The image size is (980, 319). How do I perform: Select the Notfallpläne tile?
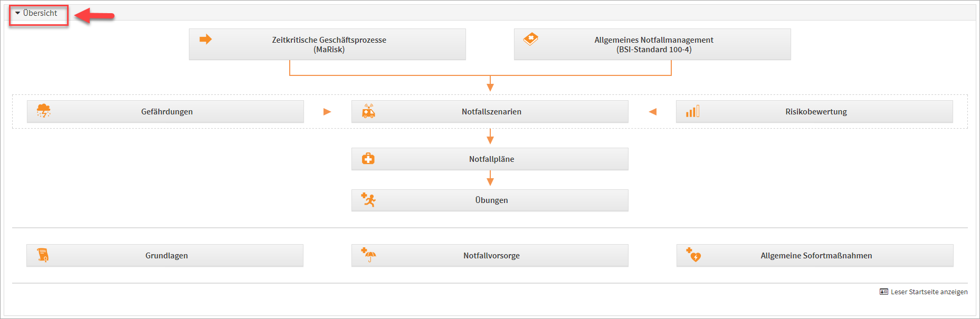pyautogui.click(x=491, y=159)
